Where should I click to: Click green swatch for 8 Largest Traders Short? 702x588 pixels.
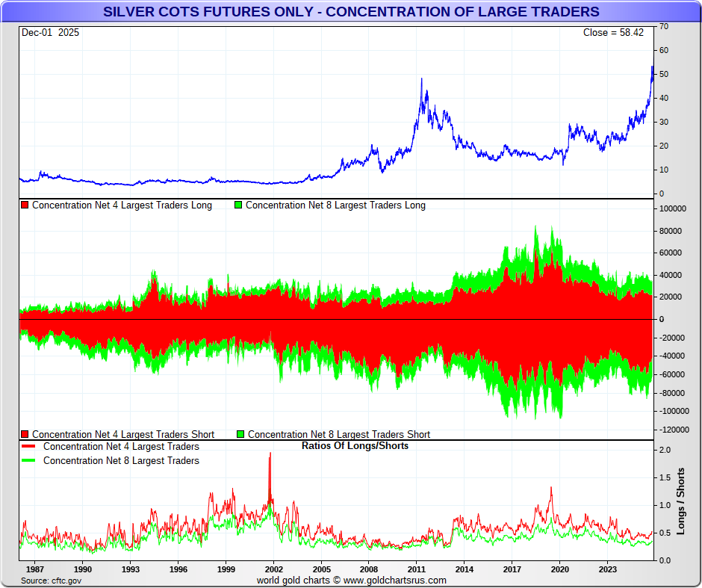click(240, 434)
